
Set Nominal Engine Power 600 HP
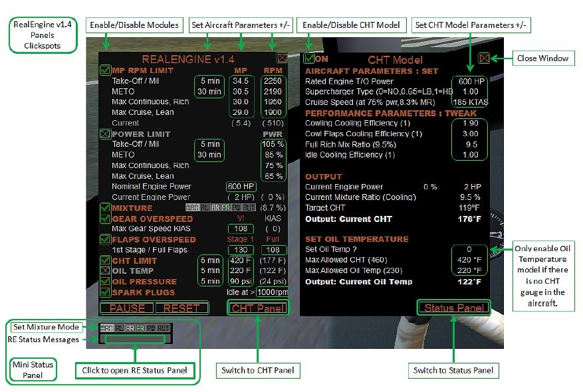click(x=241, y=186)
